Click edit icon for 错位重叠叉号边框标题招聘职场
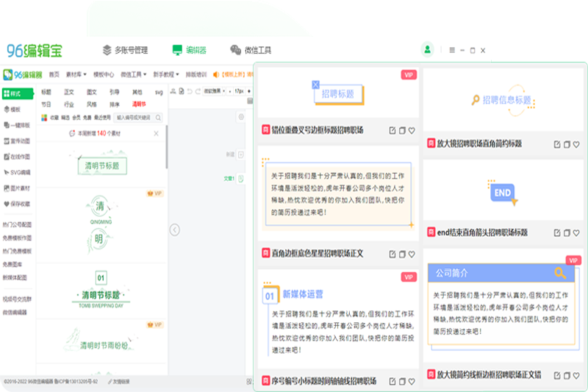The height and width of the screenshot is (392, 588). 392,130
